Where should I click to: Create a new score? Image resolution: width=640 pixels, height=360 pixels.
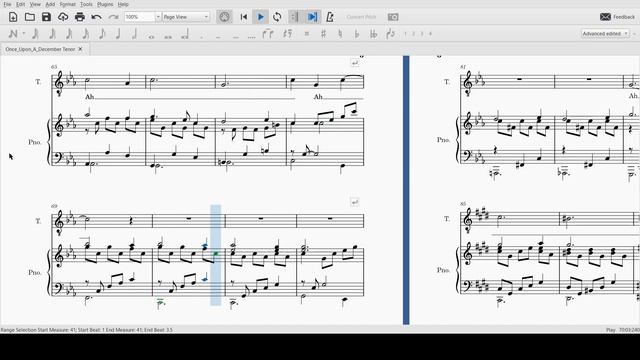pyautogui.click(x=13, y=17)
